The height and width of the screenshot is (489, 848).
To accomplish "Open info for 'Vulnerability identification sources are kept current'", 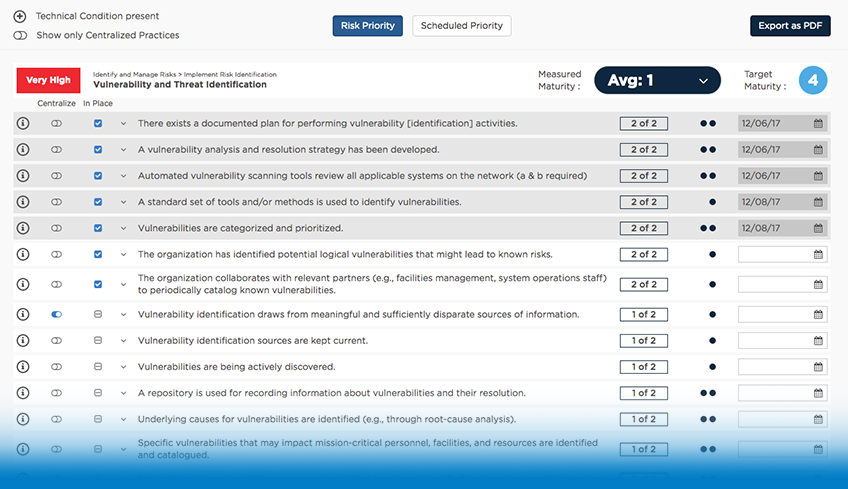I will click(x=23, y=341).
